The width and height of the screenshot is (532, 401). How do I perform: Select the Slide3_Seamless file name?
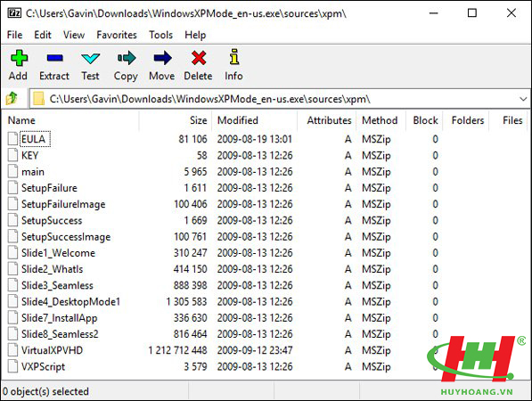(x=57, y=286)
